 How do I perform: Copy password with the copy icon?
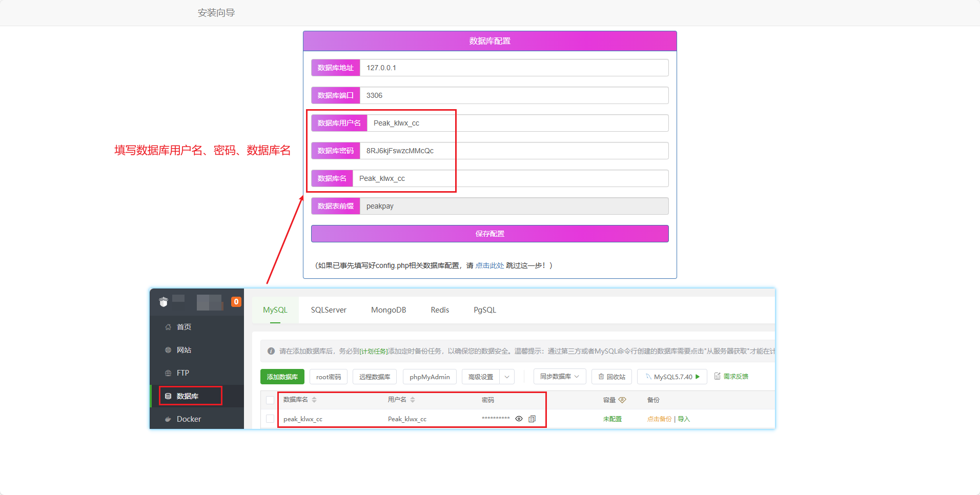pyautogui.click(x=532, y=419)
